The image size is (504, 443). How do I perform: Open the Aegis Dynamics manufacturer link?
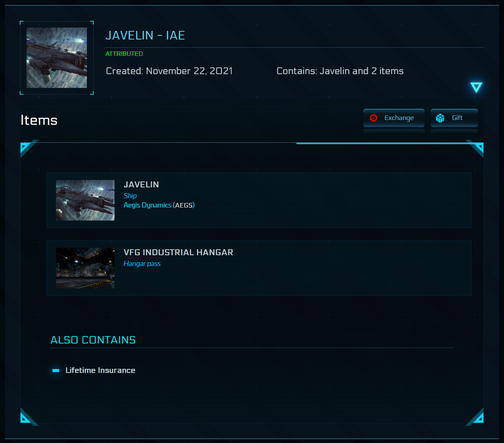coord(147,205)
